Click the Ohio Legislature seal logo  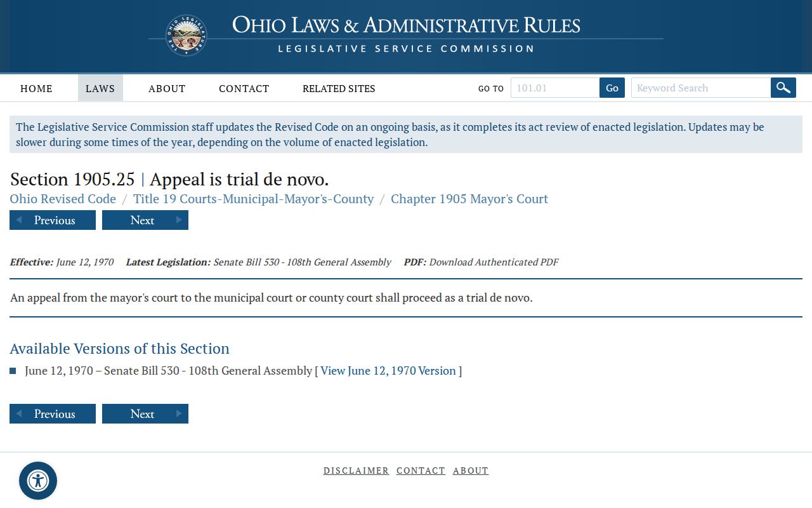[186, 36]
